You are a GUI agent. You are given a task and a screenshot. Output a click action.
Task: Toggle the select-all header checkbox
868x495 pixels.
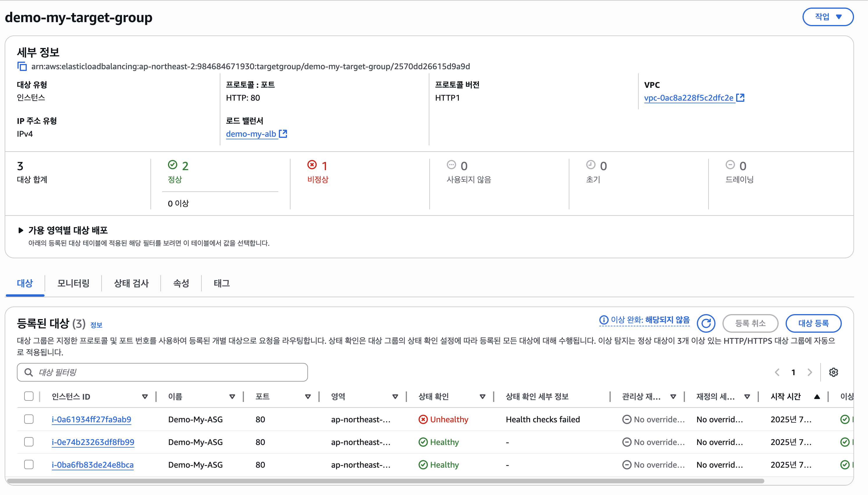29,396
